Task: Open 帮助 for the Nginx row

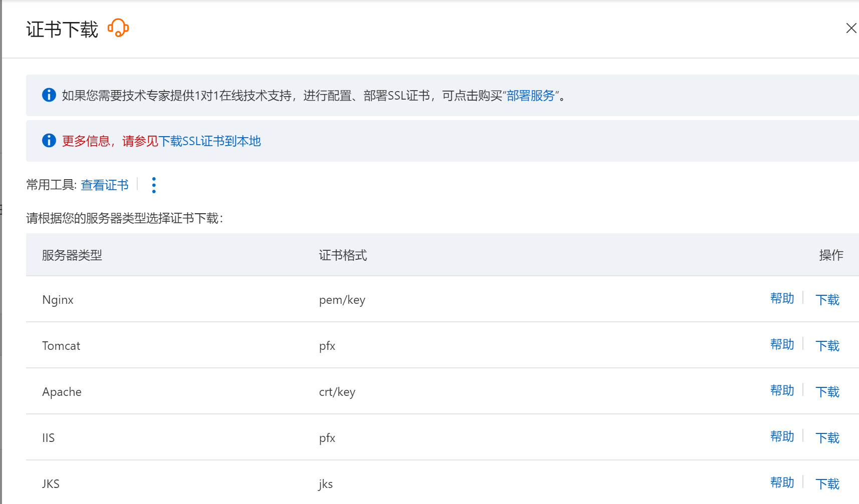Action: pyautogui.click(x=782, y=298)
